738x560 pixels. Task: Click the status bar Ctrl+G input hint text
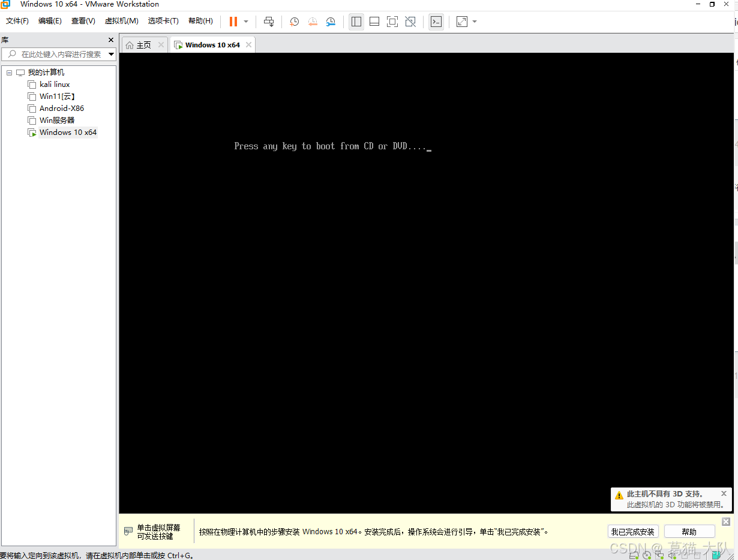[97, 555]
